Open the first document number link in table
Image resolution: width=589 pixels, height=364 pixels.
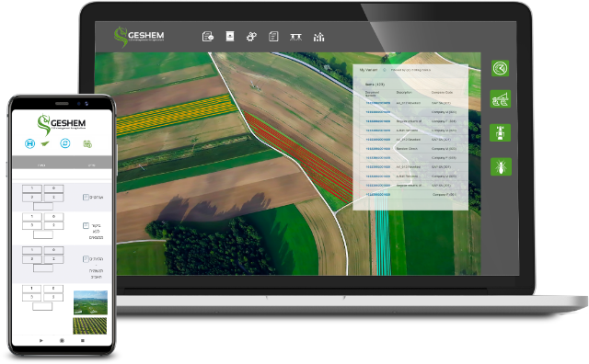(378, 103)
